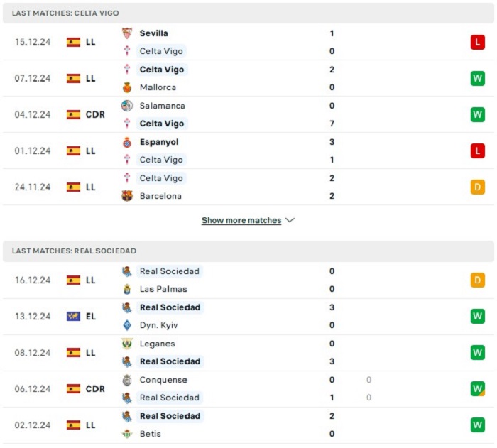Click the Europa League flag icon
The height and width of the screenshot is (448, 497).
pyautogui.click(x=73, y=317)
